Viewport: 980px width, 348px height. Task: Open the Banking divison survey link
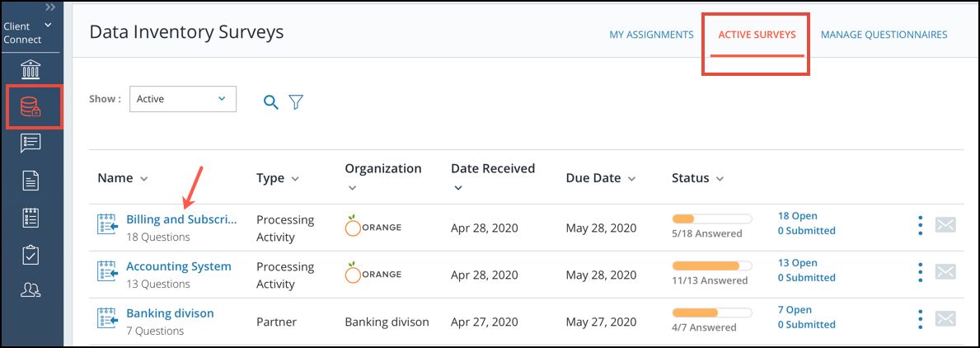(170, 313)
